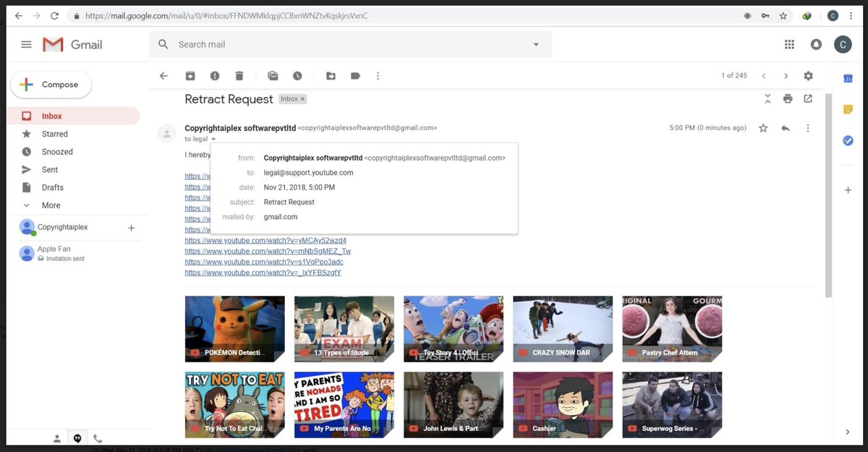Star the message from Copyrightaiplex
This screenshot has width=868, height=452.
tap(763, 128)
